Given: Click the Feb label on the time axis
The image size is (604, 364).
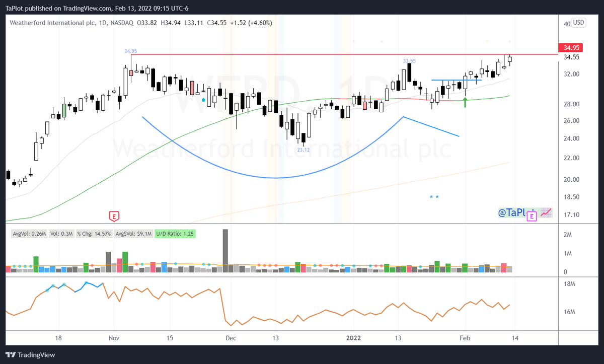Looking at the screenshot, I should 465,338.
